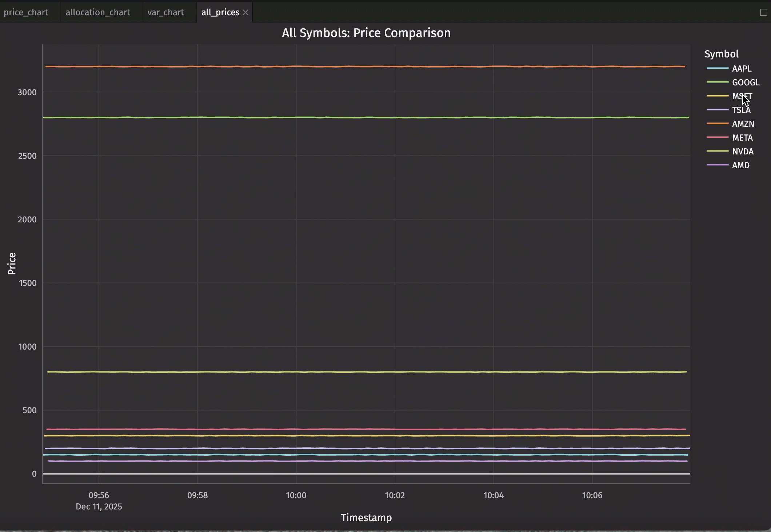
Task: Click AMD legend line swatch
Action: 718,165
